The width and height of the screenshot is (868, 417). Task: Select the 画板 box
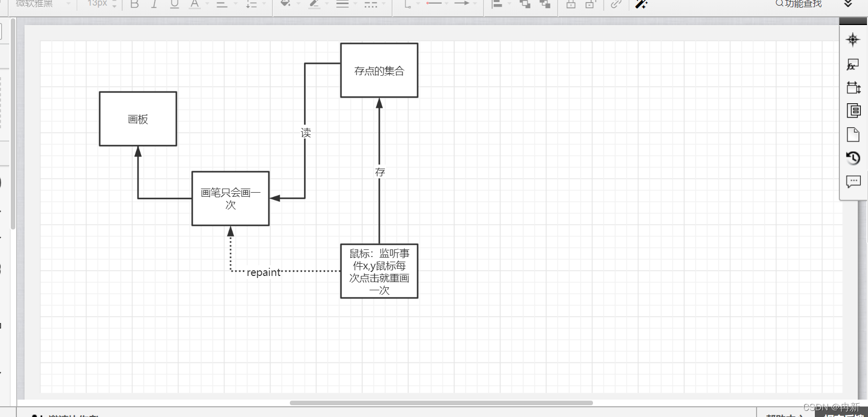[138, 119]
